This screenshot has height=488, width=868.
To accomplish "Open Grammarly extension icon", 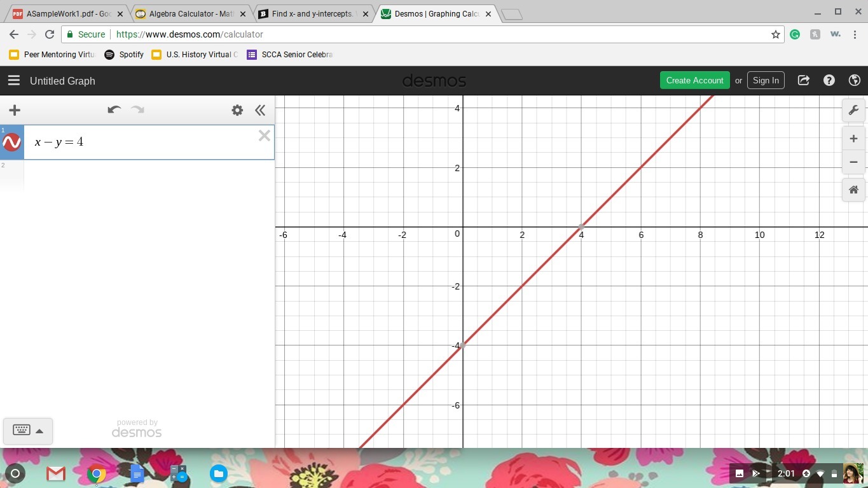I will (x=795, y=34).
